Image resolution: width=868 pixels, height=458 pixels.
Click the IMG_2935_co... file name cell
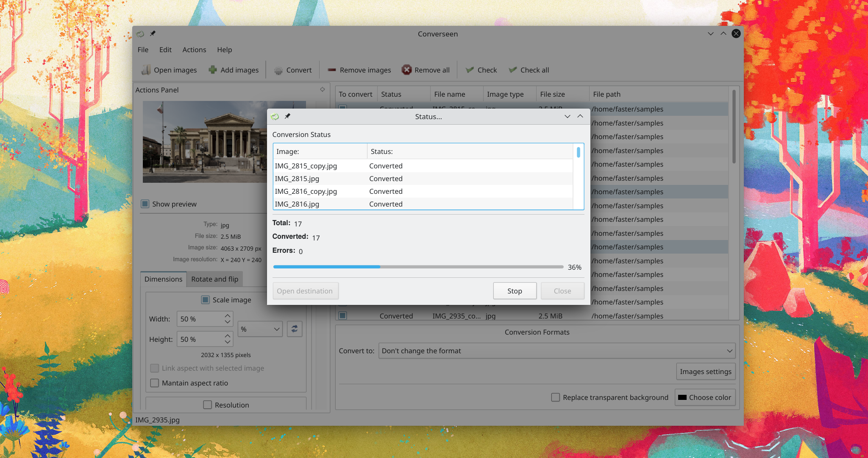pyautogui.click(x=456, y=316)
